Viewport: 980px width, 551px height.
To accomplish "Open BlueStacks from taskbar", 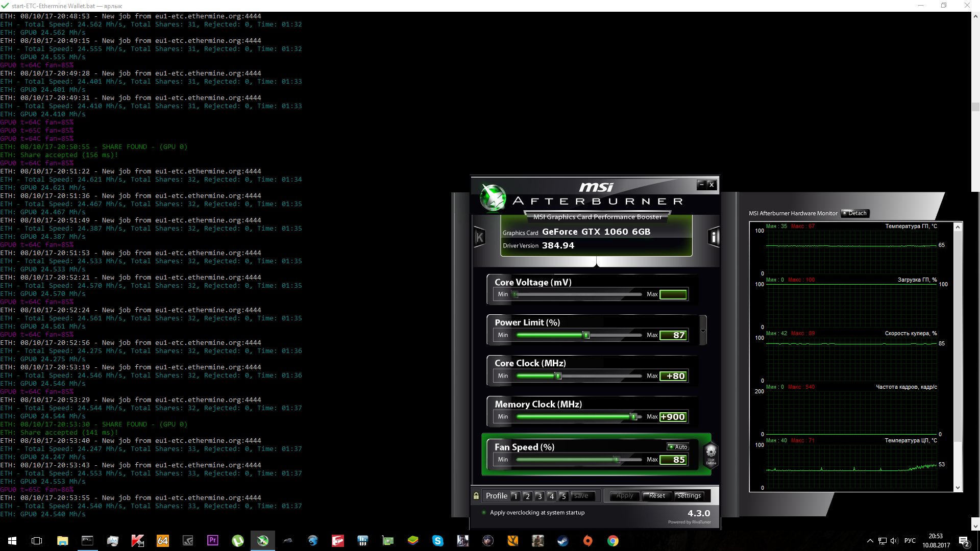I will tap(412, 541).
